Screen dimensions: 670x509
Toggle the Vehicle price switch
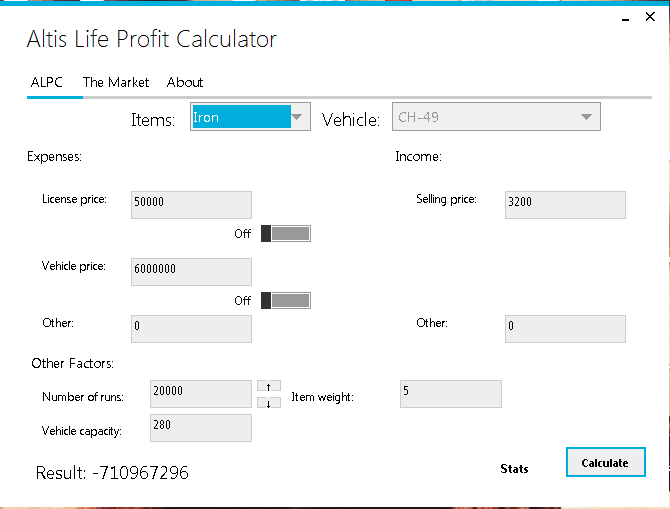click(x=286, y=300)
